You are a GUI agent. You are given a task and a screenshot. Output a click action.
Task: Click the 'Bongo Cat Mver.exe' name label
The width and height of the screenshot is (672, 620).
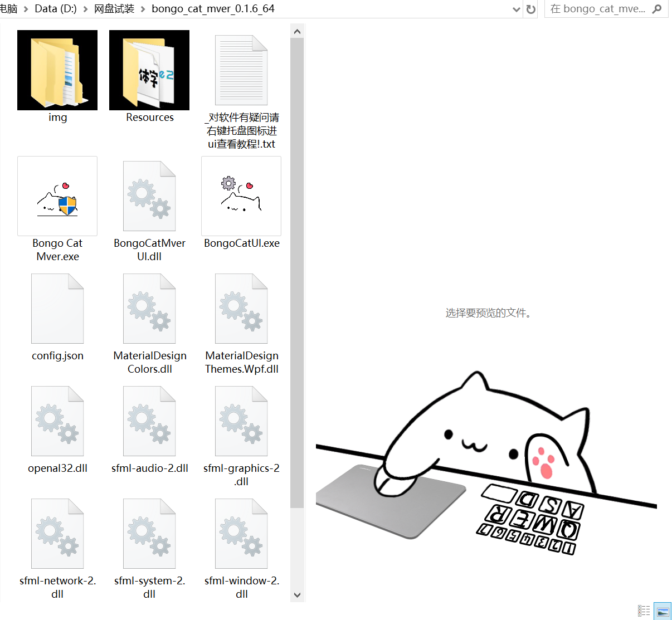point(57,250)
